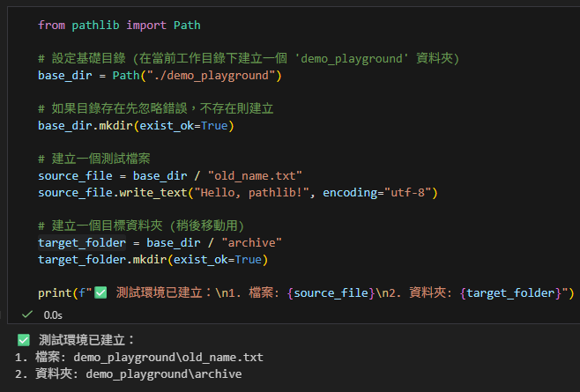Click the 0.0s execution time label
The width and height of the screenshot is (580, 392).
coord(53,315)
